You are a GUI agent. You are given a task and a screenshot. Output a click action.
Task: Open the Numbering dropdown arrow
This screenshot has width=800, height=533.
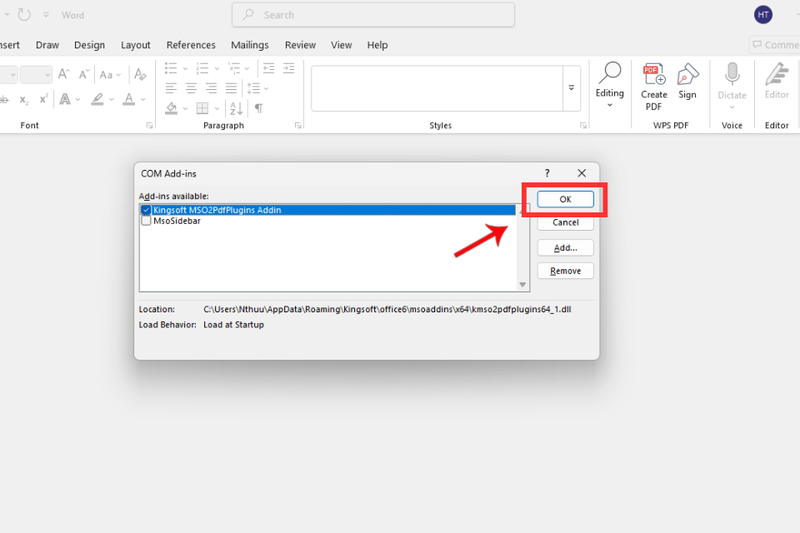tap(216, 68)
